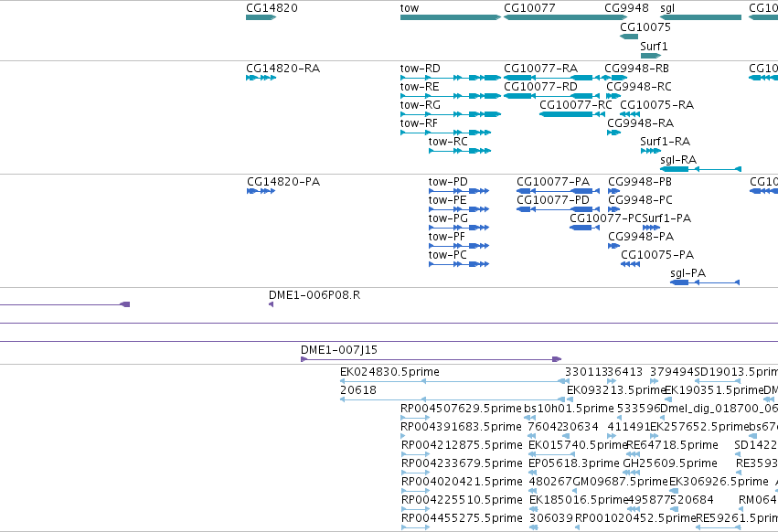
Task: Select the EK306926.5prime EST feature
Action: (x=674, y=491)
